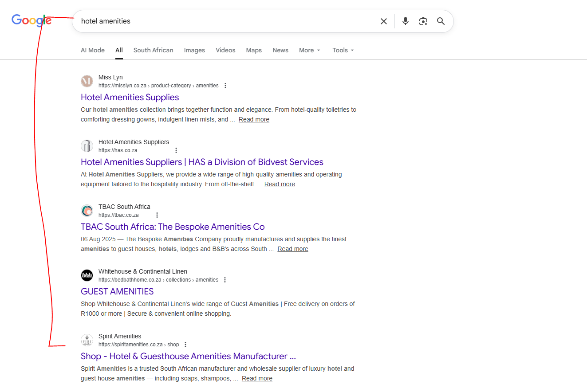Open the three-dot menu for the TBAC result
Image resolution: width=587 pixels, height=392 pixels.
(x=157, y=215)
